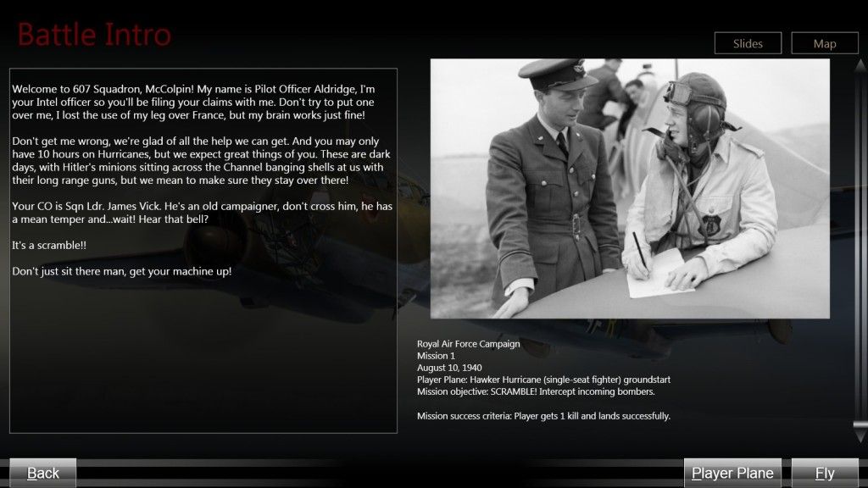868x488 pixels.
Task: Click the 'Player Plane: Hawker Hurricane' line
Action: click(x=543, y=380)
